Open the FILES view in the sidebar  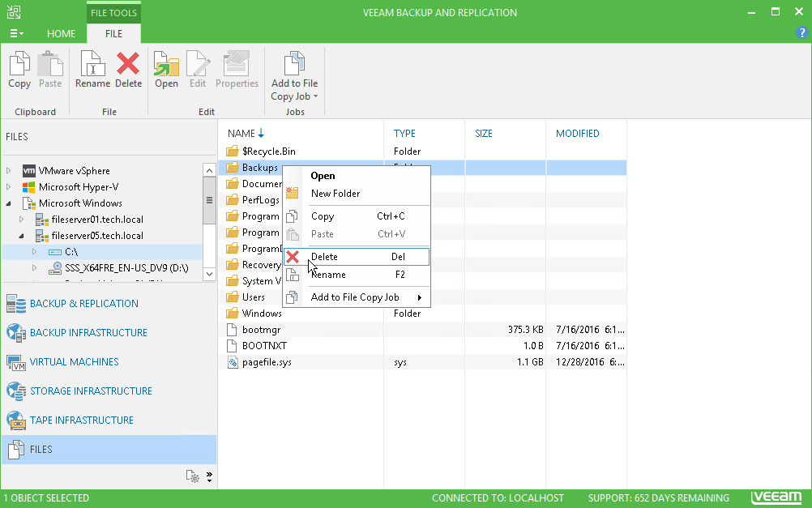[109, 449]
